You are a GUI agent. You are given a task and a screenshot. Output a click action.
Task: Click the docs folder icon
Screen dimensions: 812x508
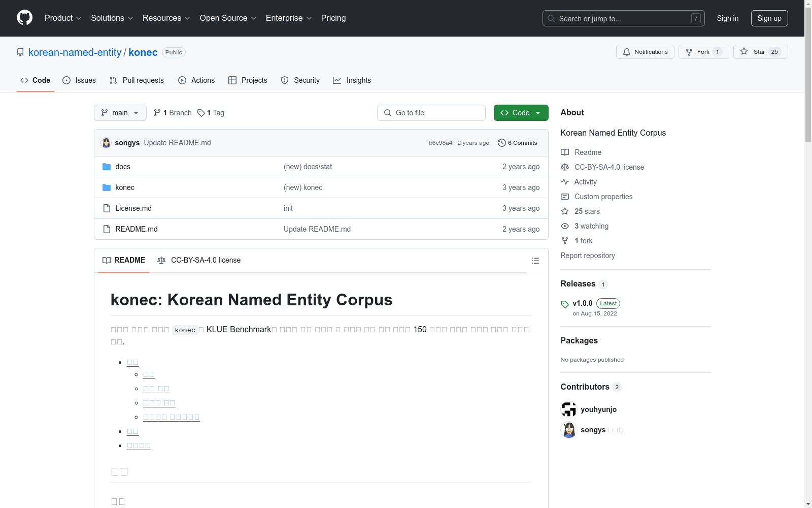pos(107,167)
